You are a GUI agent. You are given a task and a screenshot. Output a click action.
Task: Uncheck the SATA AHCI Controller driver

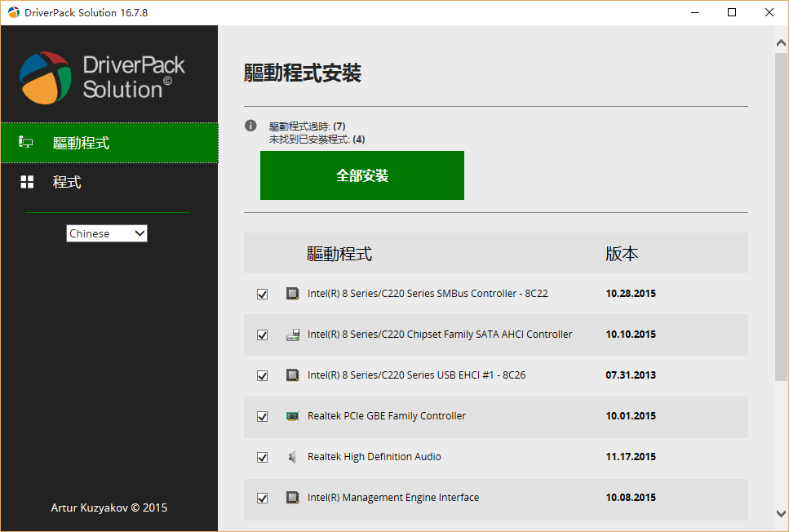coord(262,335)
